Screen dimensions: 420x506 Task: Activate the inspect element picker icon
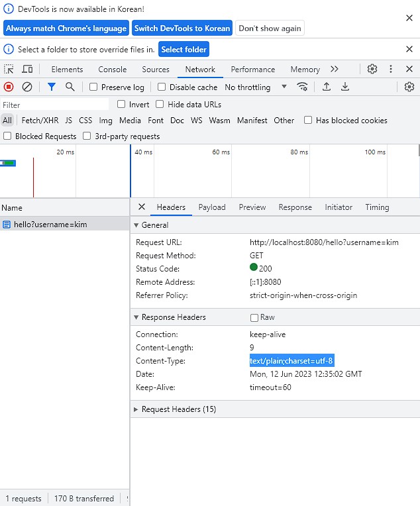[9, 69]
